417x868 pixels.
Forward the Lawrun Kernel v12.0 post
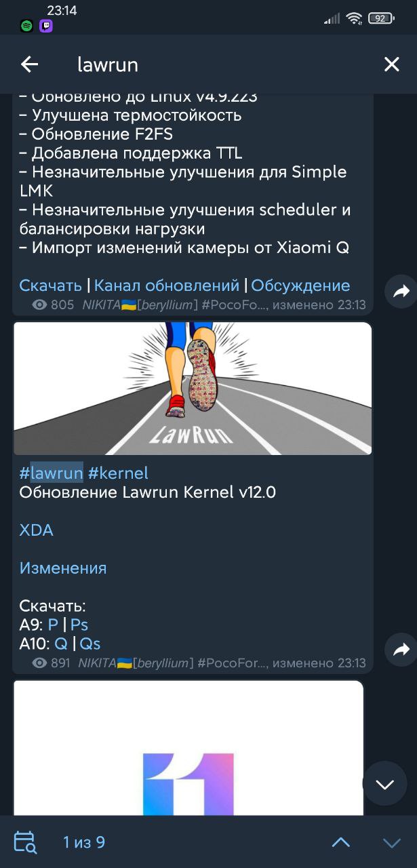pyautogui.click(x=401, y=650)
